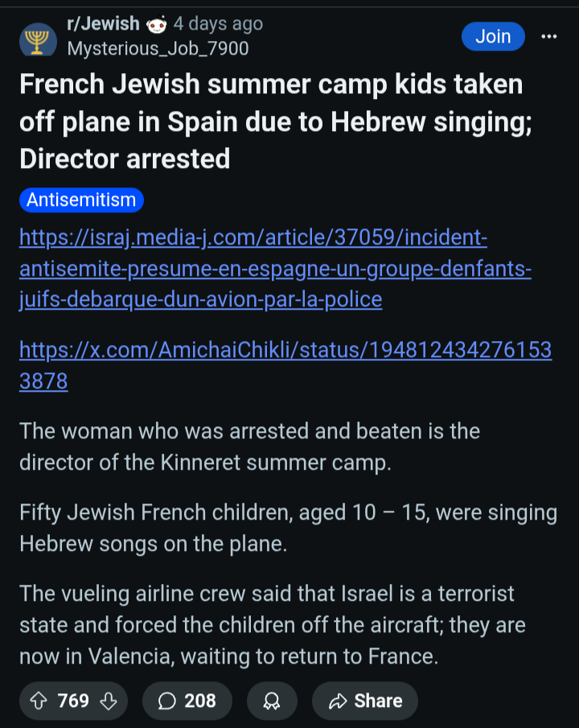Screen dimensions: 579x728
Task: Open the three-dot post options menu
Action: click(x=548, y=36)
